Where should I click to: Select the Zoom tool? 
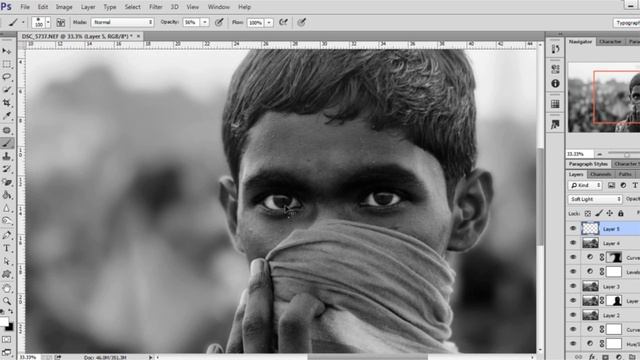pos(7,301)
